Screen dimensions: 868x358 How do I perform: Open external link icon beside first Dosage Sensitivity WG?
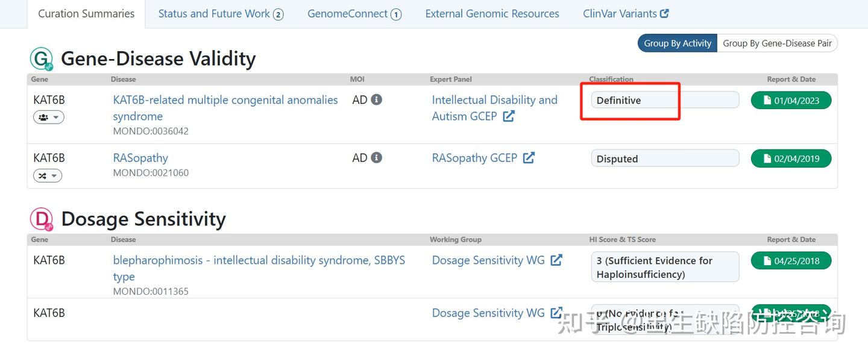pyautogui.click(x=556, y=260)
